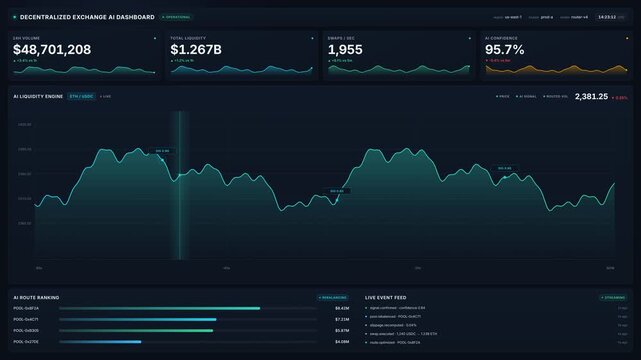Click the progress bar for the $8.42M route
Screen dimensions: 641x360
pyautogui.click(x=188, y=309)
